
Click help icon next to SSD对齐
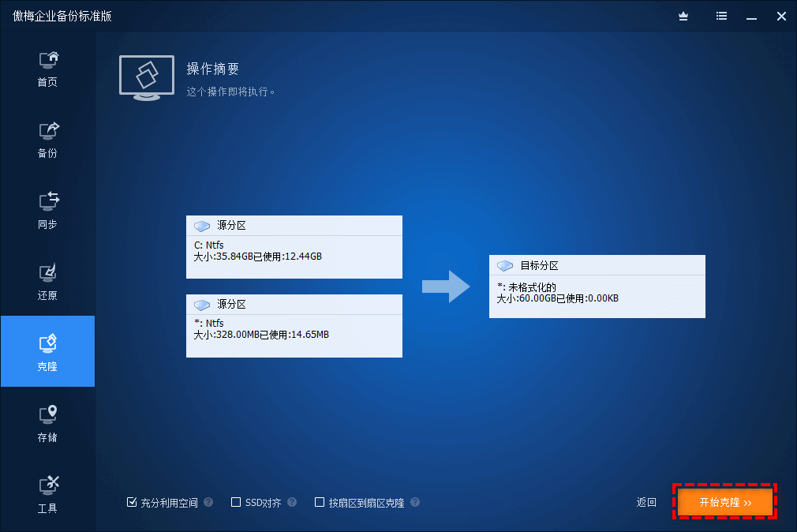[292, 503]
